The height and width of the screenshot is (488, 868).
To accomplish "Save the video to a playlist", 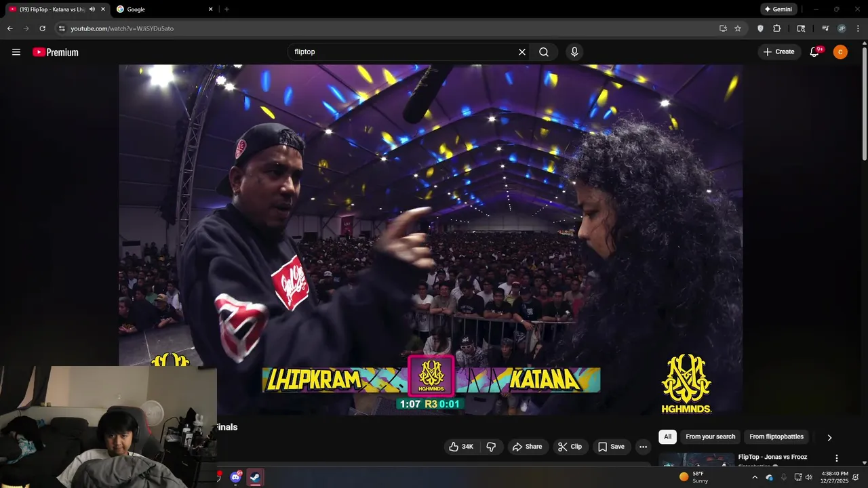I will pos(610,447).
